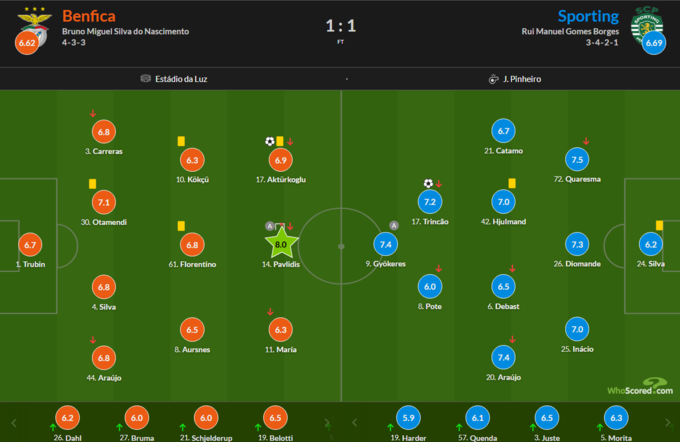The width and height of the screenshot is (680, 442).
Task: Click the Sporting club crest
Action: [650, 22]
